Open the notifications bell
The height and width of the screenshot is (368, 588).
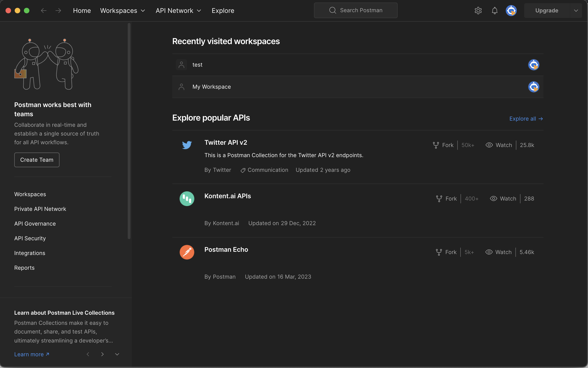(x=495, y=11)
